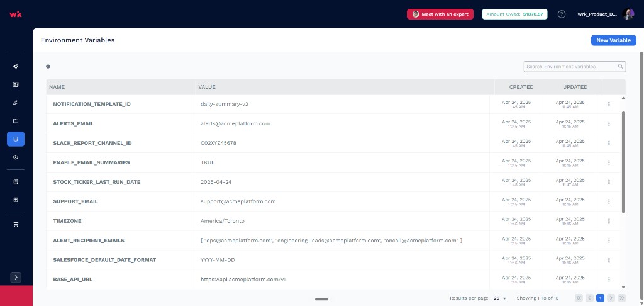The height and width of the screenshot is (306, 644).
Task: Sort table by NAME column header
Action: pyautogui.click(x=57, y=87)
